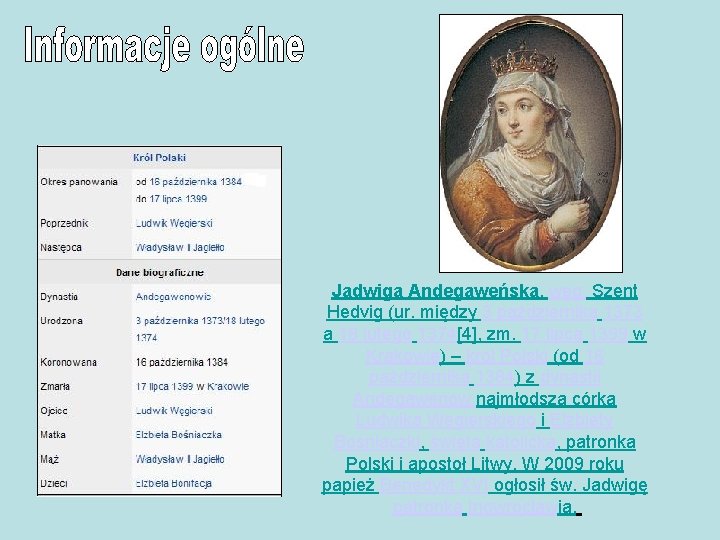
Task: Click 'od 16 października 1384' reign start date
Action: pyautogui.click(x=189, y=182)
